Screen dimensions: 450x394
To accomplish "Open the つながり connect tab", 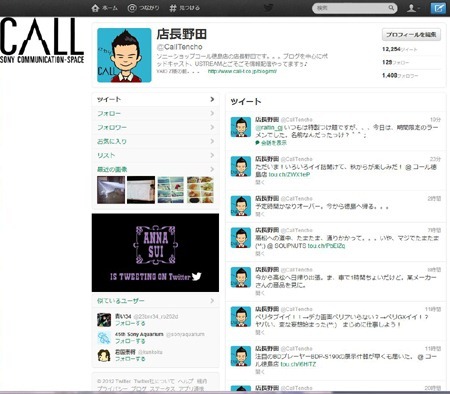I will point(144,8).
